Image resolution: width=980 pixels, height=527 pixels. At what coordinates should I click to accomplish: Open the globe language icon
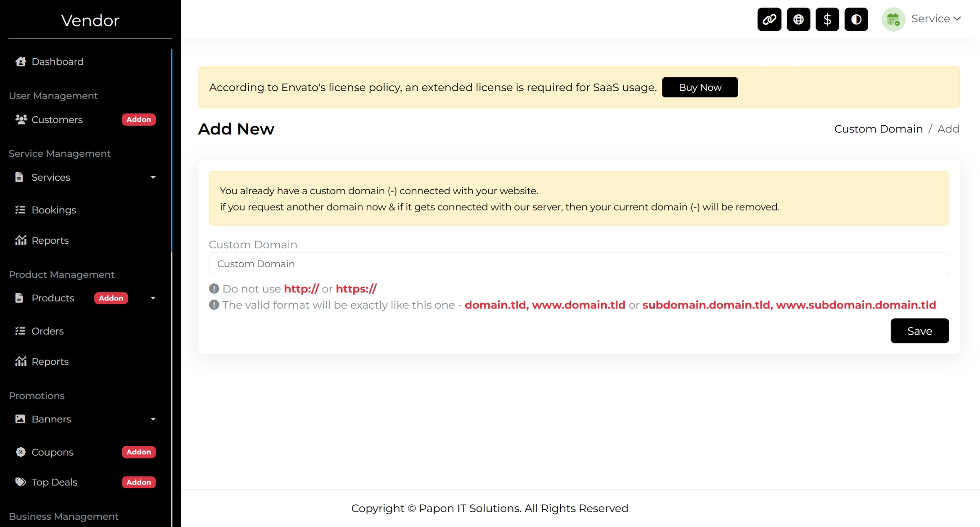pos(798,19)
